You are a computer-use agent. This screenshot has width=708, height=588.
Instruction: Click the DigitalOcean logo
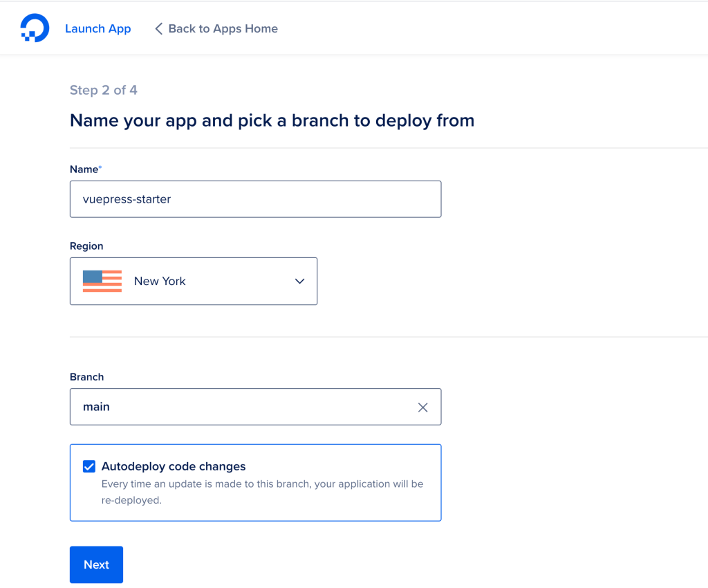point(35,28)
